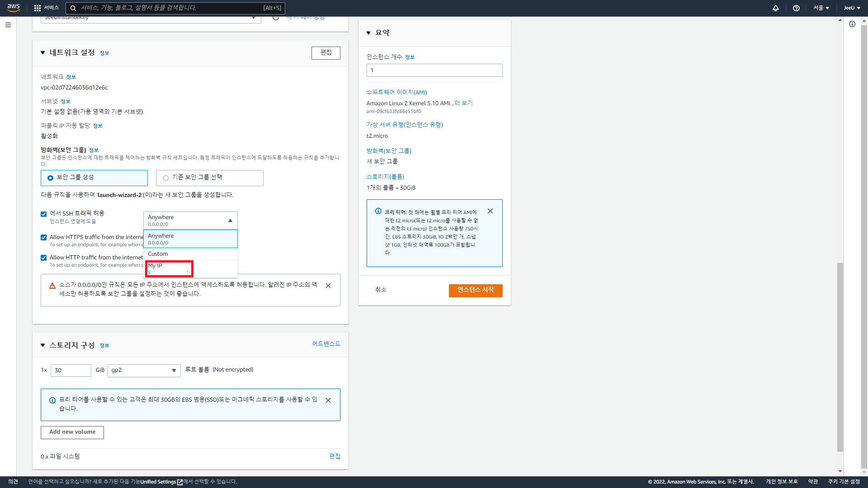Open the services grid menu icon
868x488 pixels.
pos(38,8)
